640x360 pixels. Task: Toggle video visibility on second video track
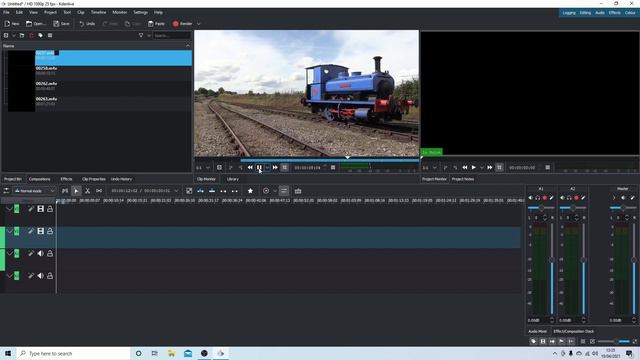pos(40,231)
